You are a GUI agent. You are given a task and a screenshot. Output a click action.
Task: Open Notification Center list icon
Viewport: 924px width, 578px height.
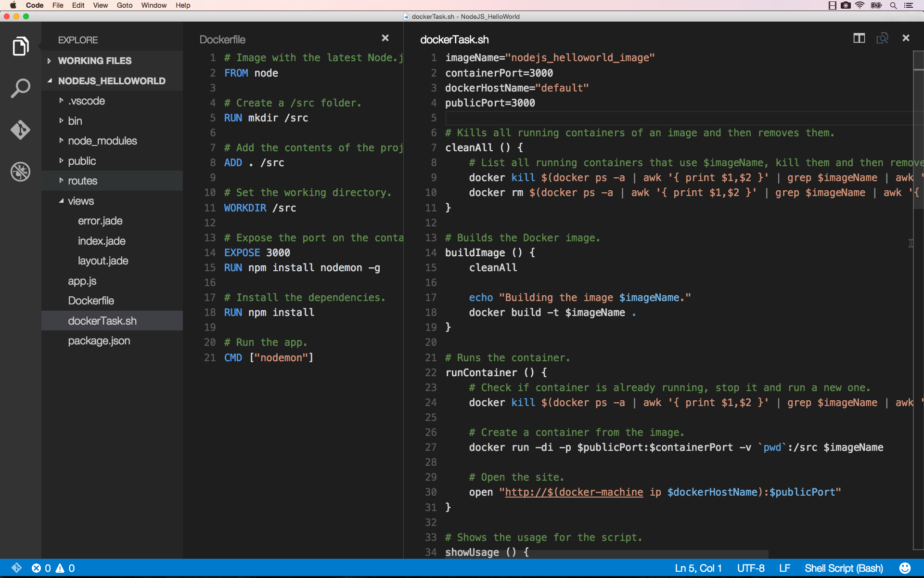click(909, 5)
